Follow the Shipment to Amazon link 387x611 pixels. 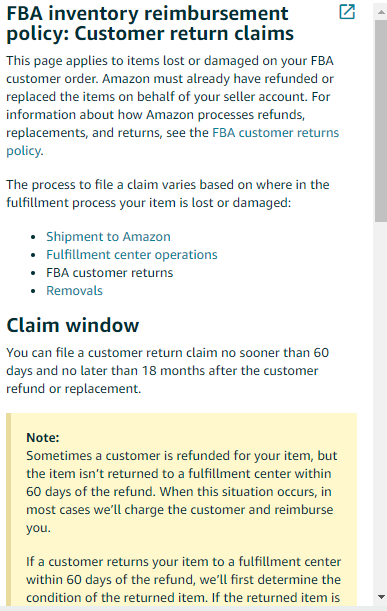pos(108,237)
